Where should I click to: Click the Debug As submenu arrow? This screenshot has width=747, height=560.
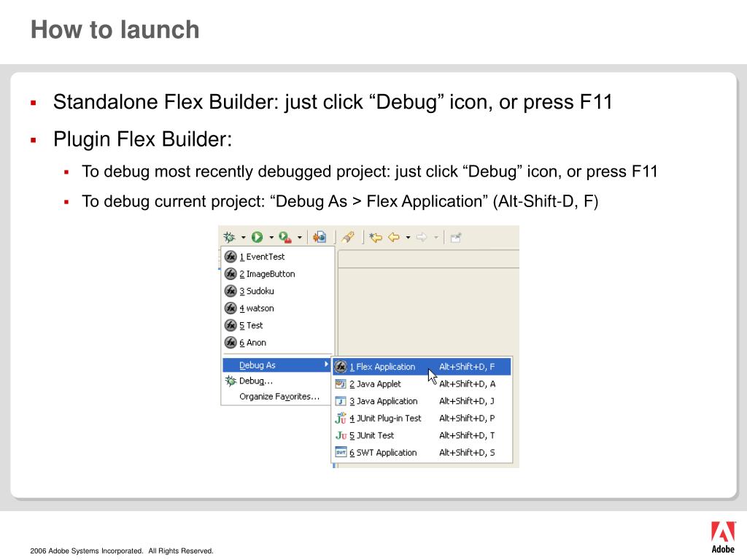pyautogui.click(x=326, y=365)
